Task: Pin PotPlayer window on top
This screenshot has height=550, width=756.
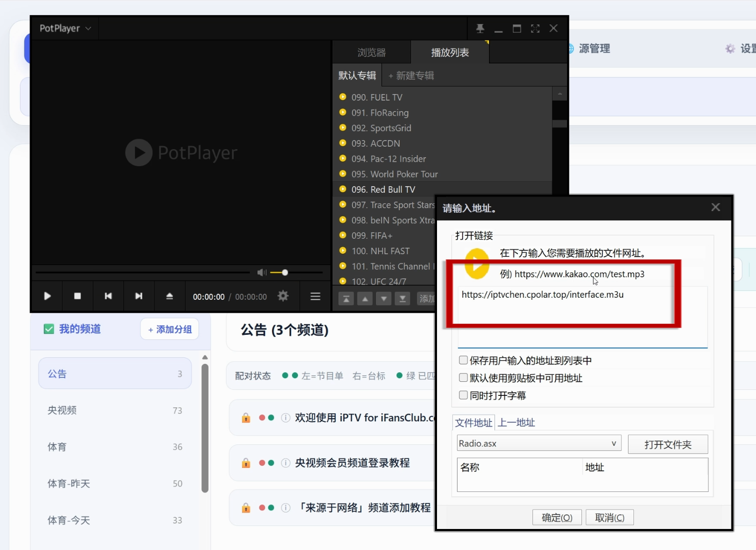Action: 480,29
